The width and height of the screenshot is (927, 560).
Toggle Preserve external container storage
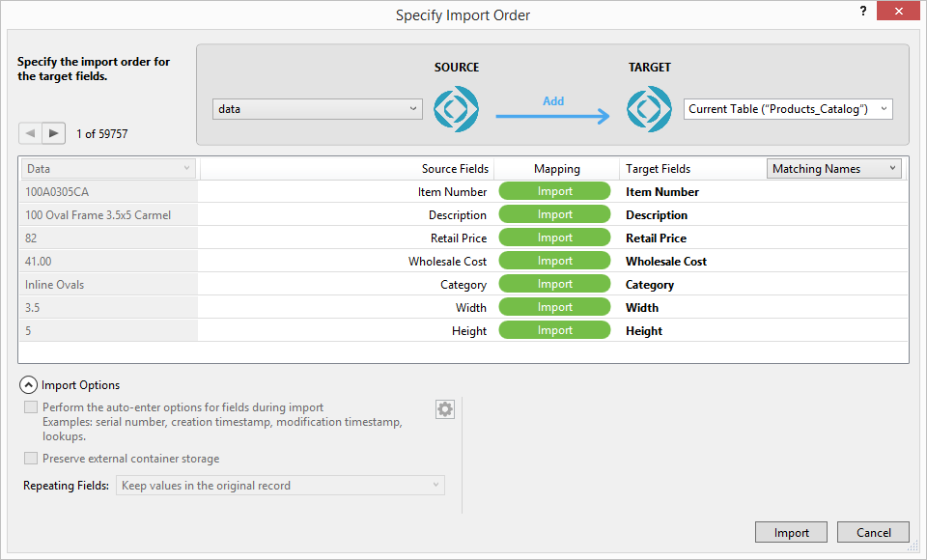pyautogui.click(x=32, y=459)
